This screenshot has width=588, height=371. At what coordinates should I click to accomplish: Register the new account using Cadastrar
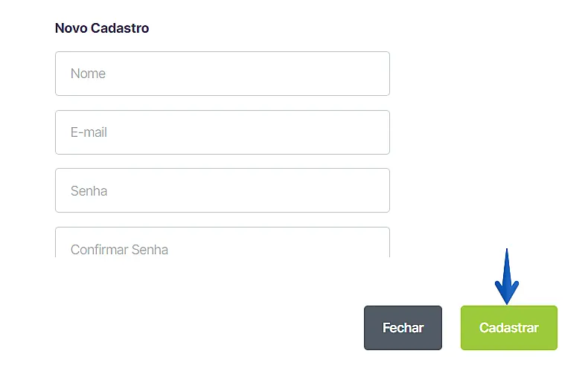(x=508, y=328)
